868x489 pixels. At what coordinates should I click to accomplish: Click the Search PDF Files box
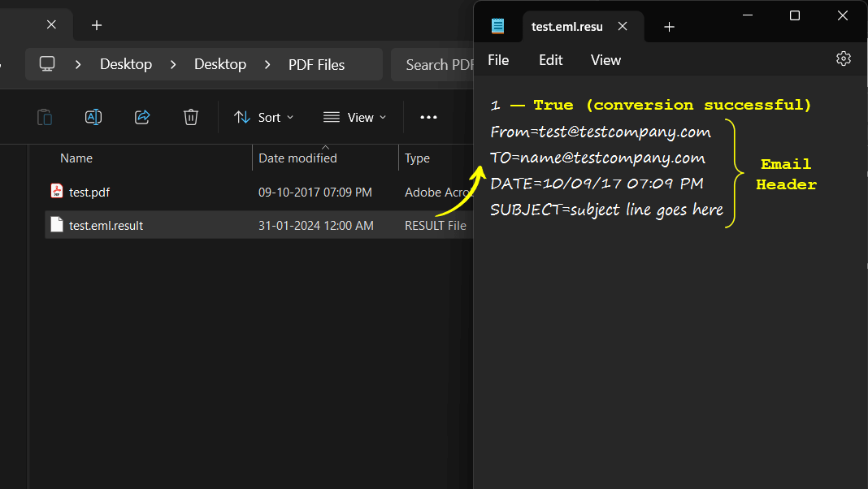tap(435, 64)
